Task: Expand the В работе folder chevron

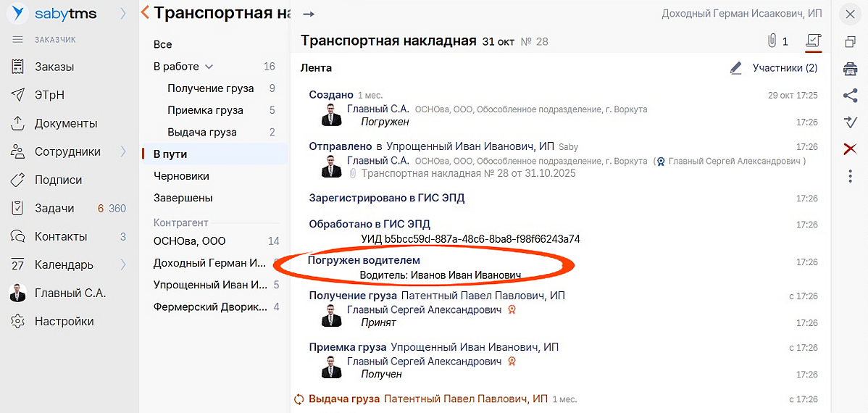Action: 209,67
